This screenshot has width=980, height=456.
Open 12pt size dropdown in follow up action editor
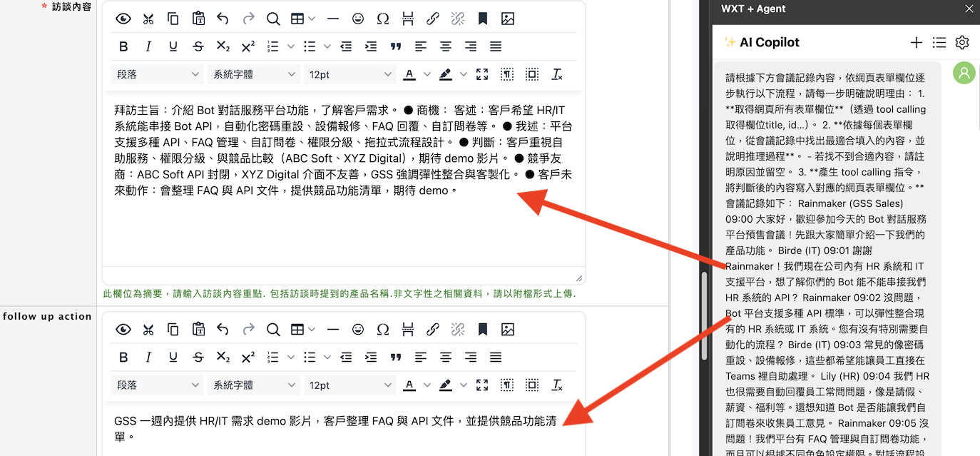point(349,385)
